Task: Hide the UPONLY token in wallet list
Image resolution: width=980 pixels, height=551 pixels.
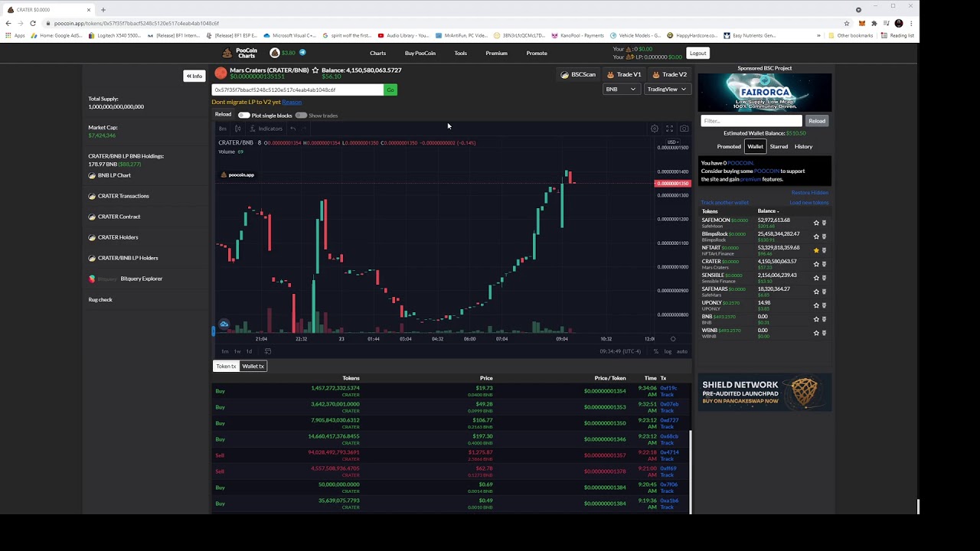Action: click(x=824, y=305)
